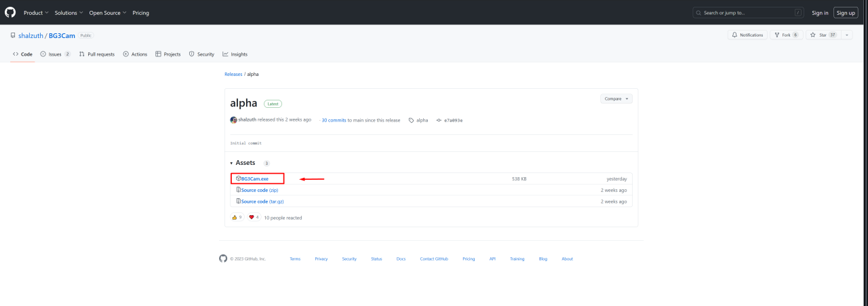Image resolution: width=868 pixels, height=306 pixels.
Task: Open the Compare dropdown
Action: tap(616, 98)
